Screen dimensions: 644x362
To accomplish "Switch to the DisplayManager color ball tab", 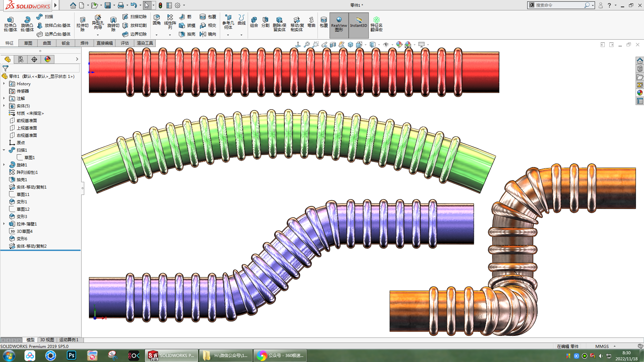I will coord(48,59).
